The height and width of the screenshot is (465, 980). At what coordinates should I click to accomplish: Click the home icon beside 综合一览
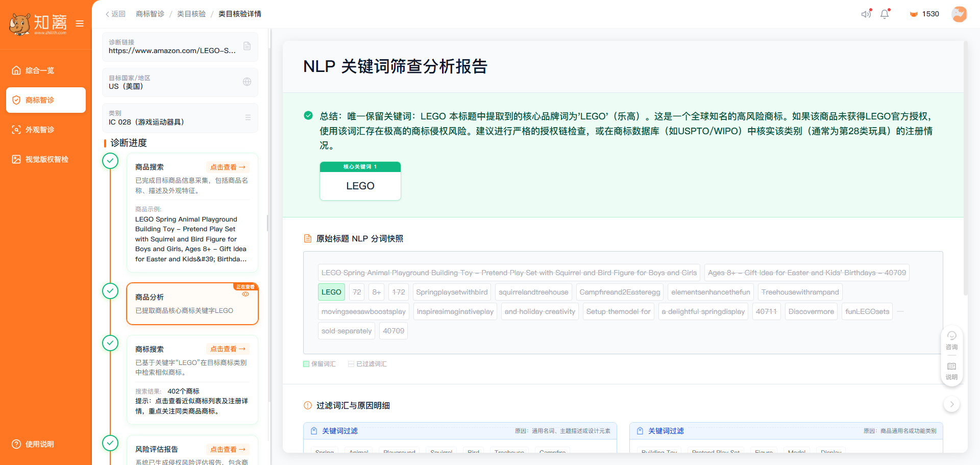(x=16, y=70)
